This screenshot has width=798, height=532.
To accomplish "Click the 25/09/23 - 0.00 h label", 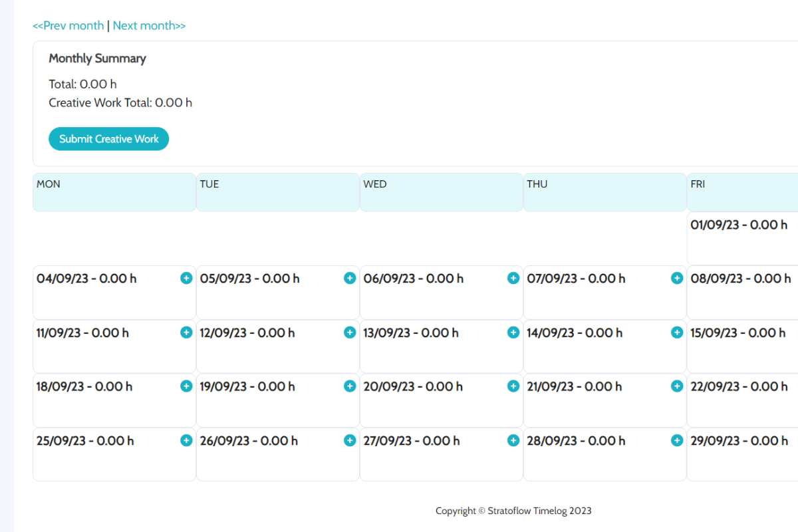I will tap(85, 441).
